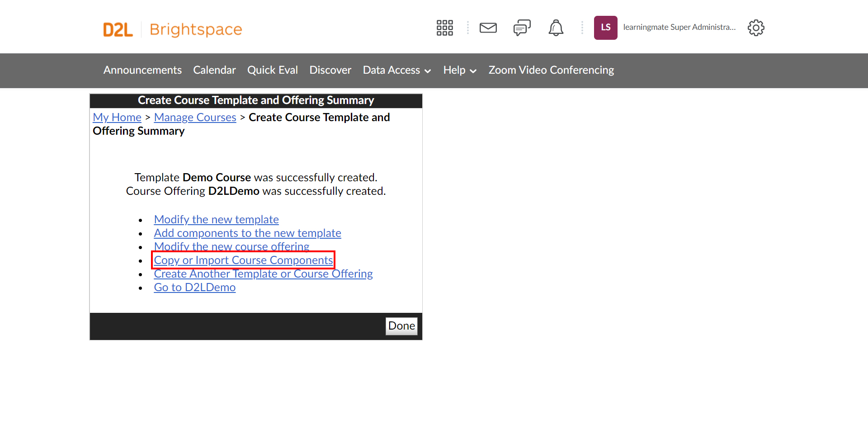Open Calendar from the navbar
Viewport: 868px width, 448px height.
[x=214, y=70]
